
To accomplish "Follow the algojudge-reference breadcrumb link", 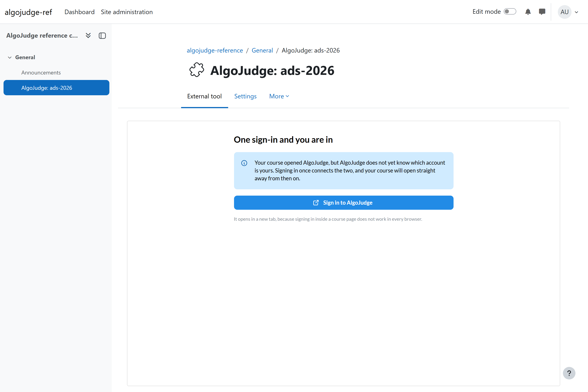I will coord(215,50).
